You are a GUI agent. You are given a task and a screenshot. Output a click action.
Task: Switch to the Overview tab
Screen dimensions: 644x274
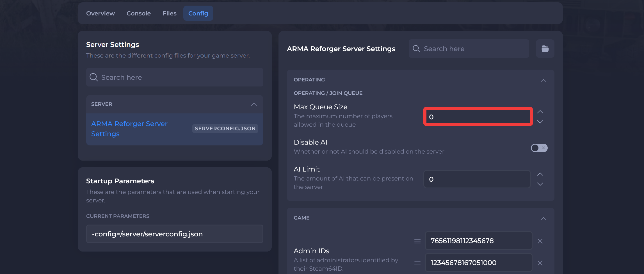click(x=100, y=13)
